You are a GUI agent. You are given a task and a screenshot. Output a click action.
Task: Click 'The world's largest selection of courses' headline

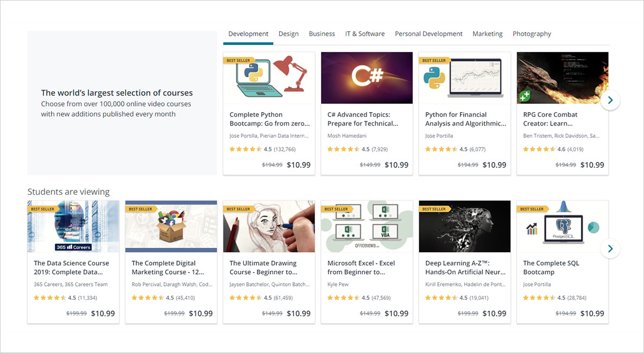(x=117, y=93)
